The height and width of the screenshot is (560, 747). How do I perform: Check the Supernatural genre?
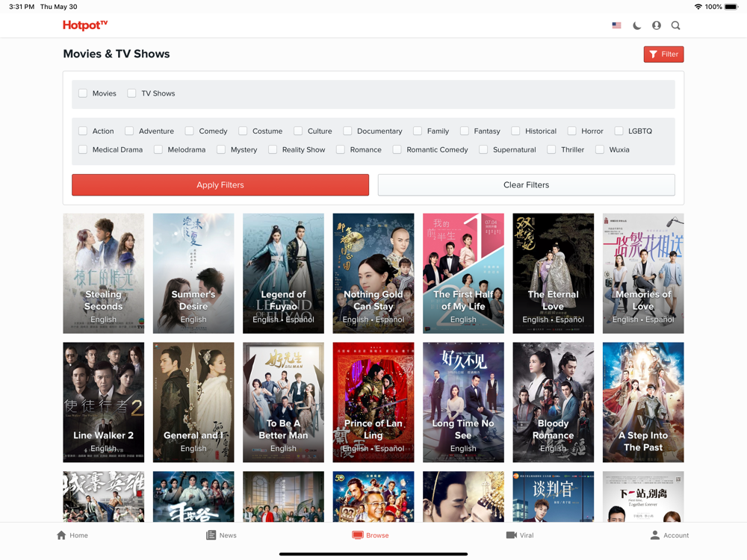(483, 149)
